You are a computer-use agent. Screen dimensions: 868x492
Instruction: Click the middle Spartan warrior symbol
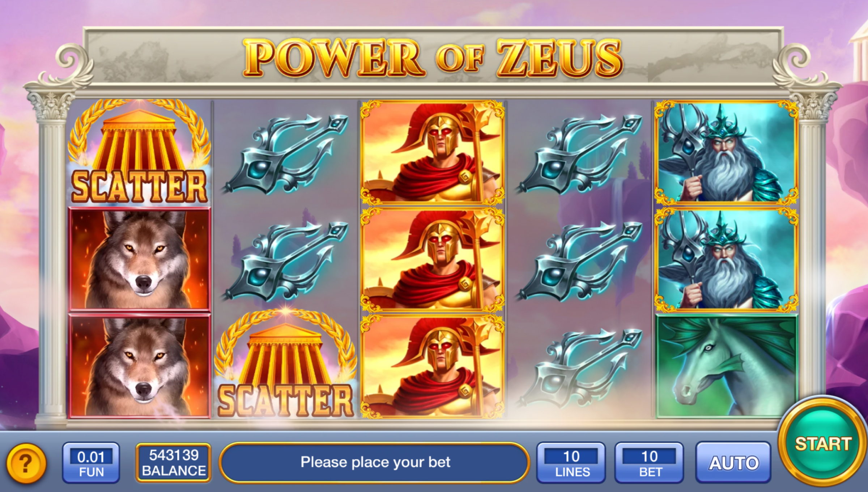click(x=433, y=259)
